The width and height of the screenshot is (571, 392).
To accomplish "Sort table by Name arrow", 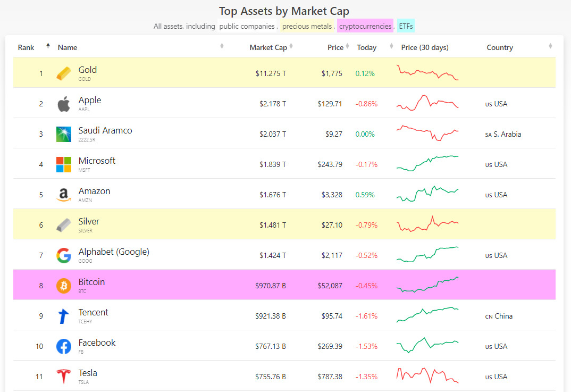I will click(222, 46).
